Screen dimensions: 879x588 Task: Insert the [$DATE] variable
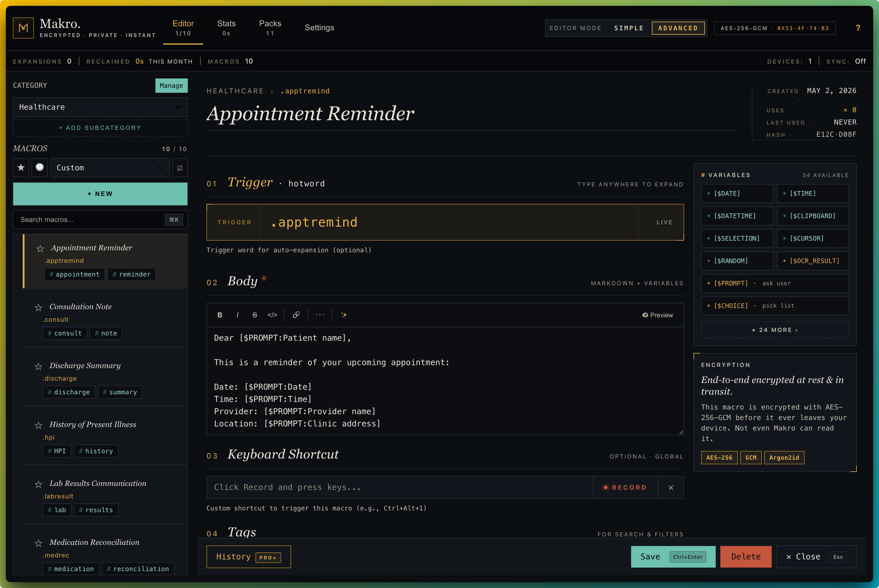(737, 193)
